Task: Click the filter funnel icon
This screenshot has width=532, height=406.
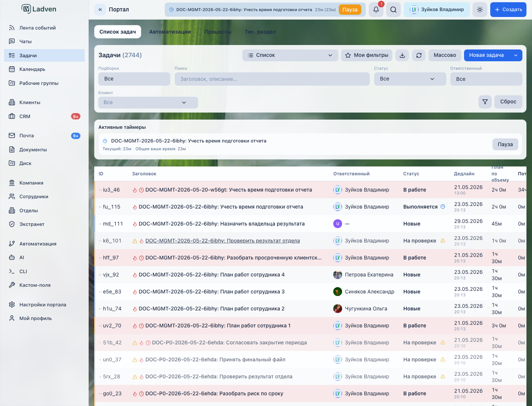Action: click(x=485, y=101)
